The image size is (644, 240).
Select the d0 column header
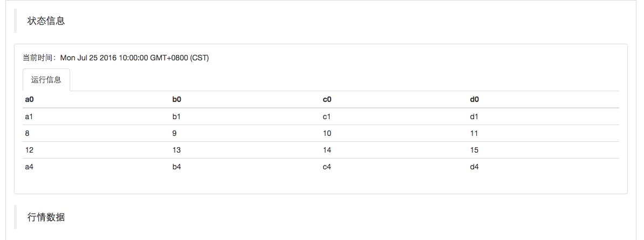475,100
